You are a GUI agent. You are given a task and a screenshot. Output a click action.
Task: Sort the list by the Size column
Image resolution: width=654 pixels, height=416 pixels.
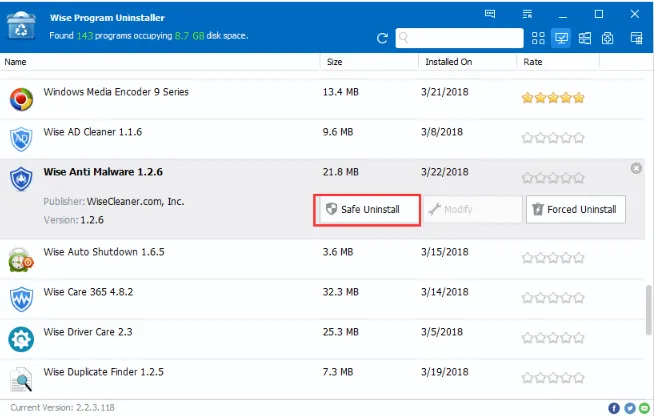tap(370, 62)
